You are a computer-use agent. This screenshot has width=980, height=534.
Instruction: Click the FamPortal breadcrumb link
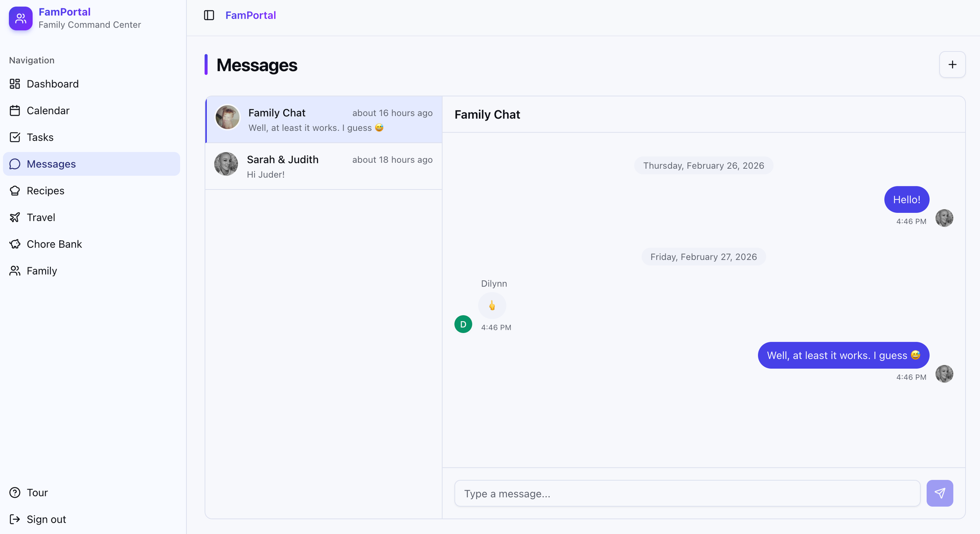click(250, 15)
